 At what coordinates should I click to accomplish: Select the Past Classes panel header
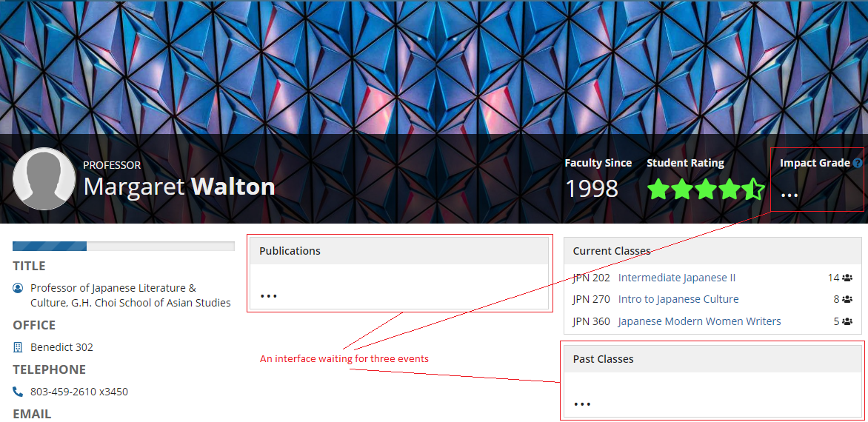[x=712, y=359]
